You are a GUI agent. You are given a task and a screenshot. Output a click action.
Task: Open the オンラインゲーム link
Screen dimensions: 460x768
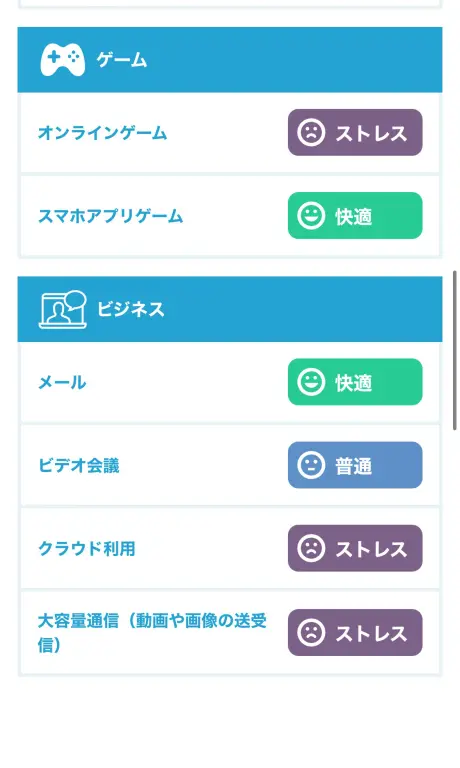[103, 133]
